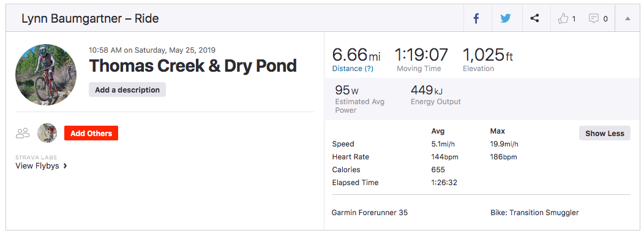The image size is (644, 236).
Task: Share ride on Facebook icon
Action: point(476,18)
